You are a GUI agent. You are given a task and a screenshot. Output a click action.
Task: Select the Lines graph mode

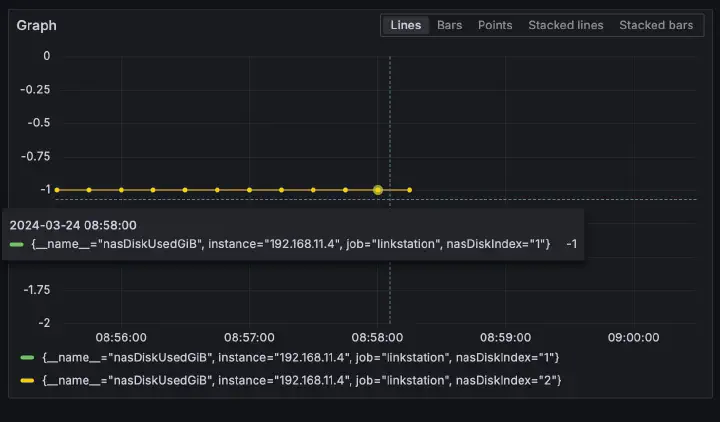click(x=405, y=25)
